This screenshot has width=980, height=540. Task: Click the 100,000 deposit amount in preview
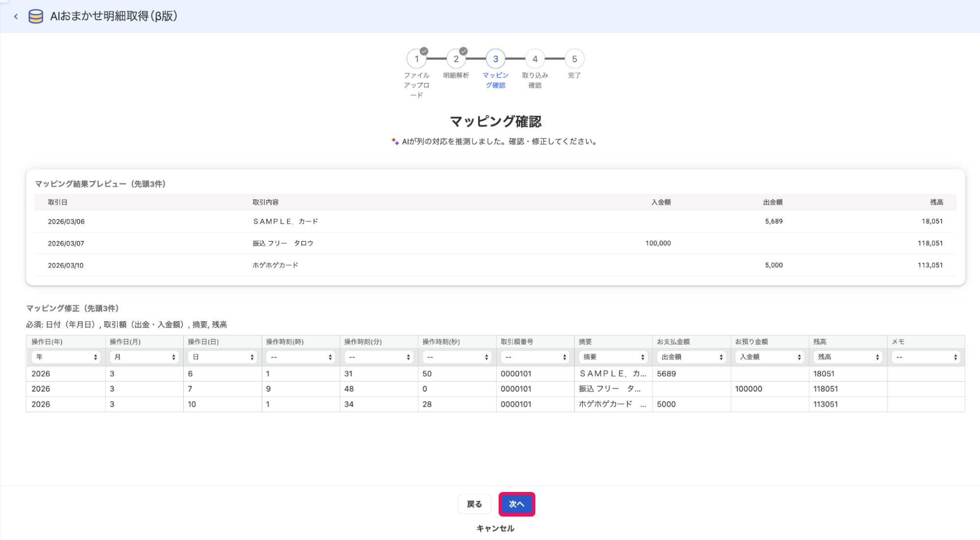pyautogui.click(x=658, y=243)
